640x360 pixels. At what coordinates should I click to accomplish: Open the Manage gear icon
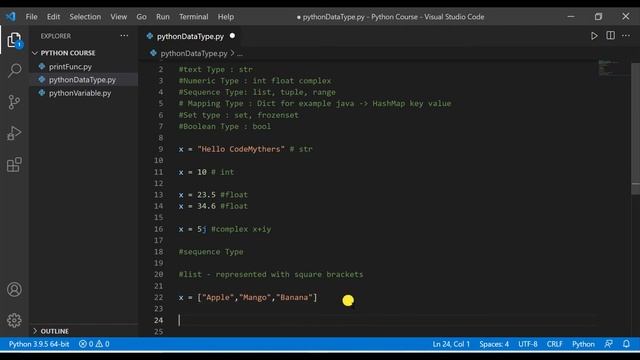pos(14,320)
